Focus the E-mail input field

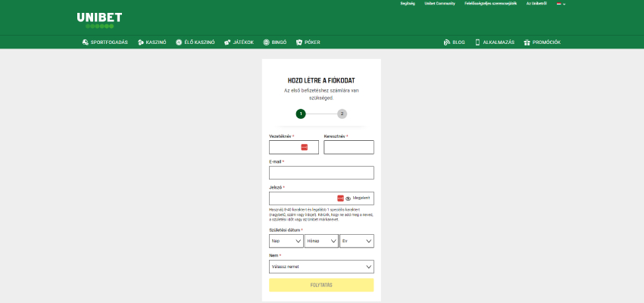point(321,173)
